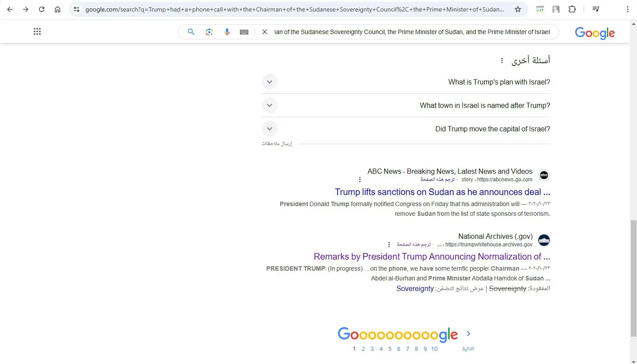Click "ABC News - Breaking News, Latest News and Videos"
Image resolution: width=637 pixels, height=364 pixels.
point(450,171)
